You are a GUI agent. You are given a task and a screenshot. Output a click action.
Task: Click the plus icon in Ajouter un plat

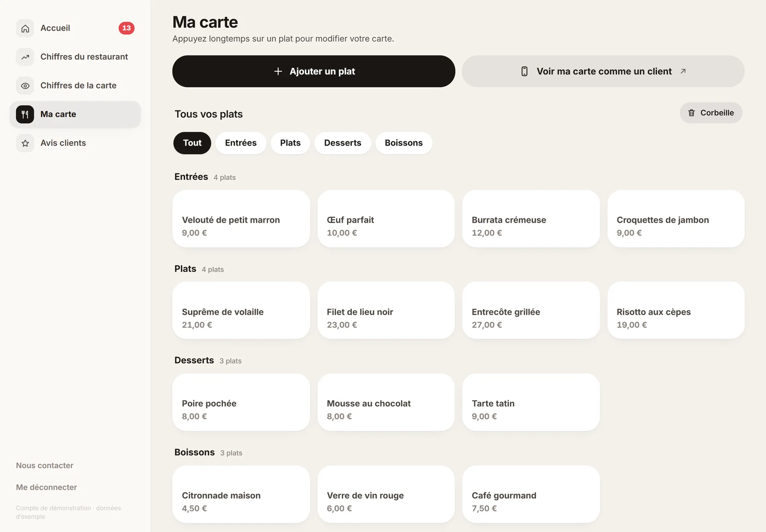point(278,71)
